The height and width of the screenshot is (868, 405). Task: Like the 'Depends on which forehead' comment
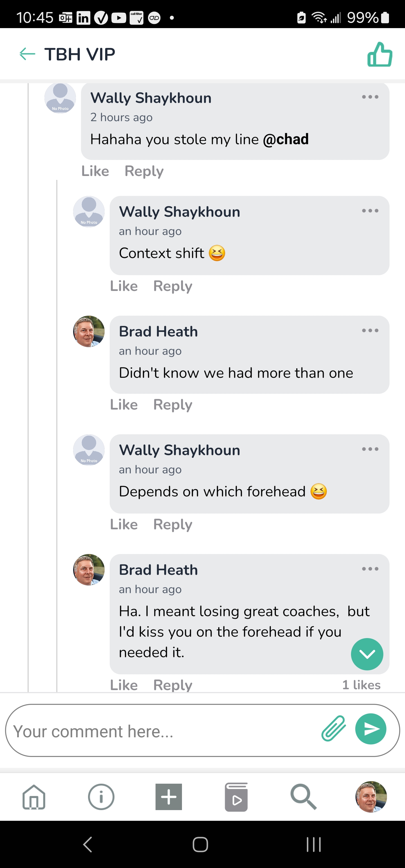tap(124, 524)
